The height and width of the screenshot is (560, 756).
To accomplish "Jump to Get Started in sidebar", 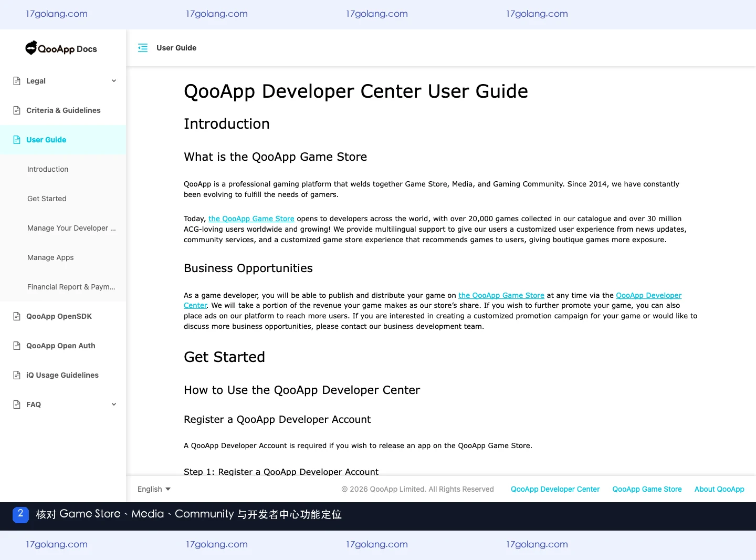I will pos(63,199).
